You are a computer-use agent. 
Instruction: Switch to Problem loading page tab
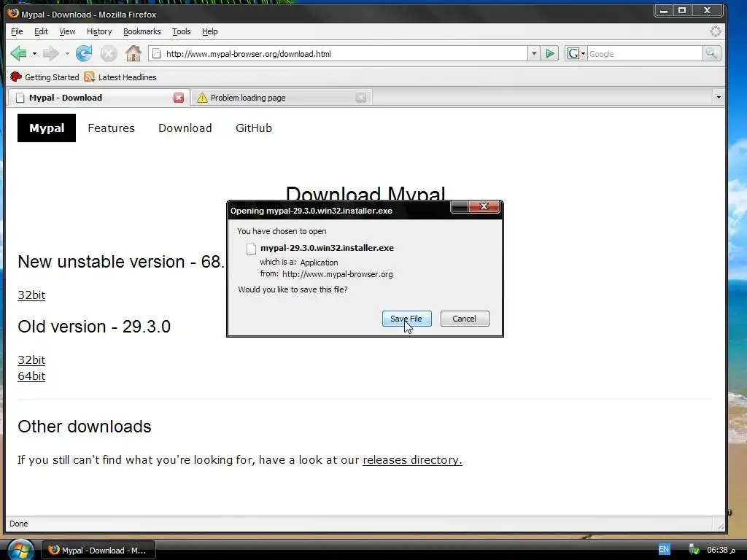click(x=282, y=98)
